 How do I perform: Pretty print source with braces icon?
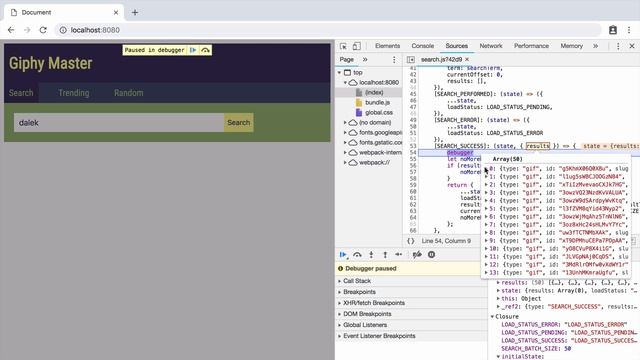coord(411,241)
